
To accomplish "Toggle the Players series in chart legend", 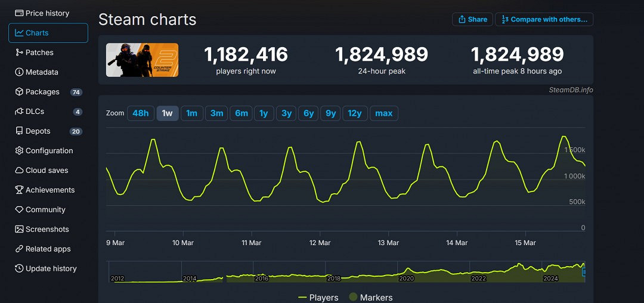I will [318, 297].
